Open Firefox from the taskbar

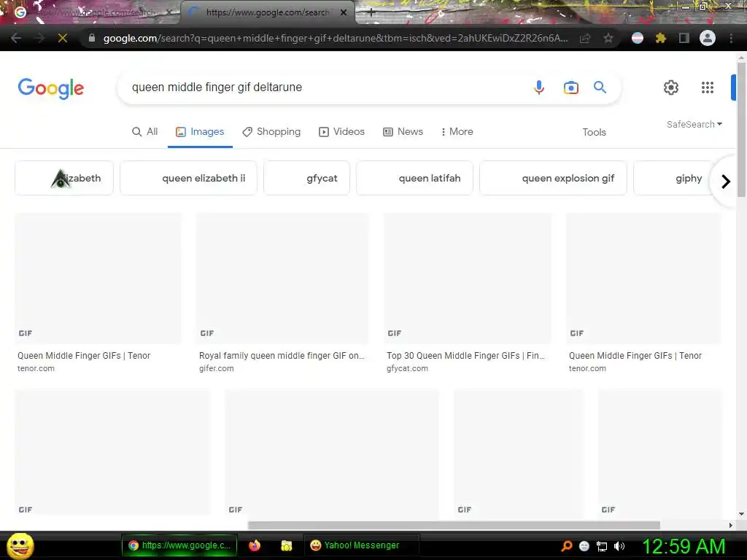255,545
